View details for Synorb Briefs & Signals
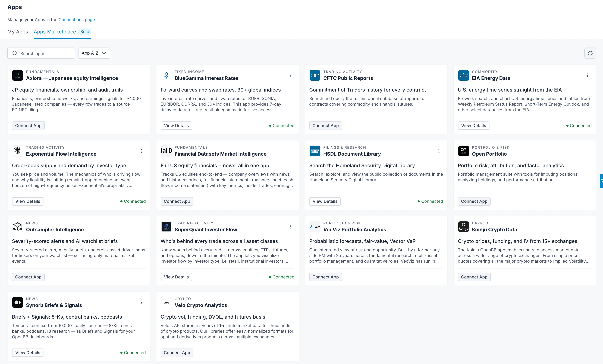Image resolution: width=603 pixels, height=364 pixels. tap(28, 353)
